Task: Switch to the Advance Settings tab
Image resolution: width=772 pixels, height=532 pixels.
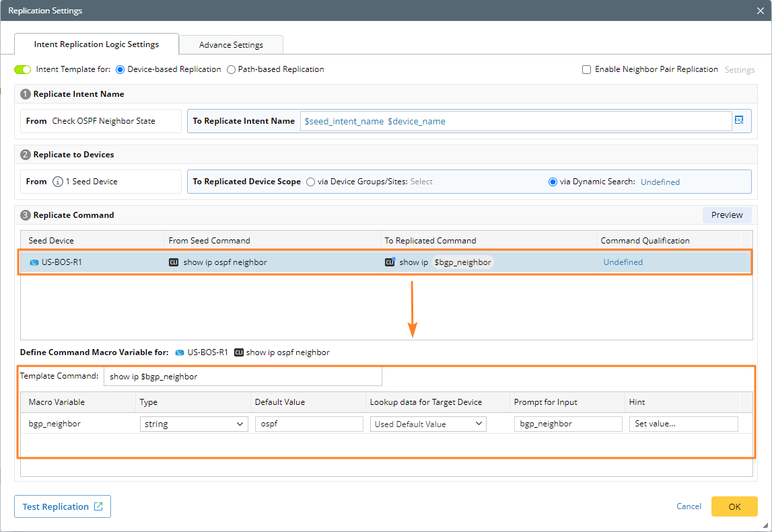Action: click(231, 45)
